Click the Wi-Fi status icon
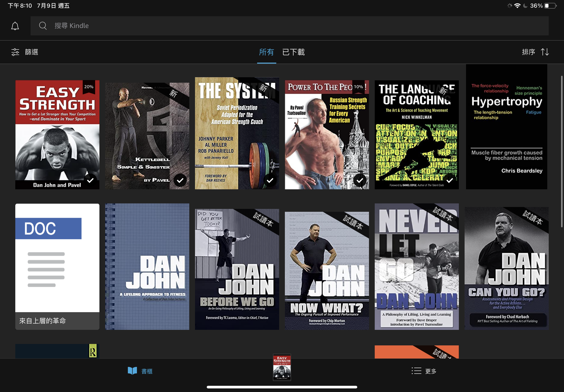 [517, 6]
